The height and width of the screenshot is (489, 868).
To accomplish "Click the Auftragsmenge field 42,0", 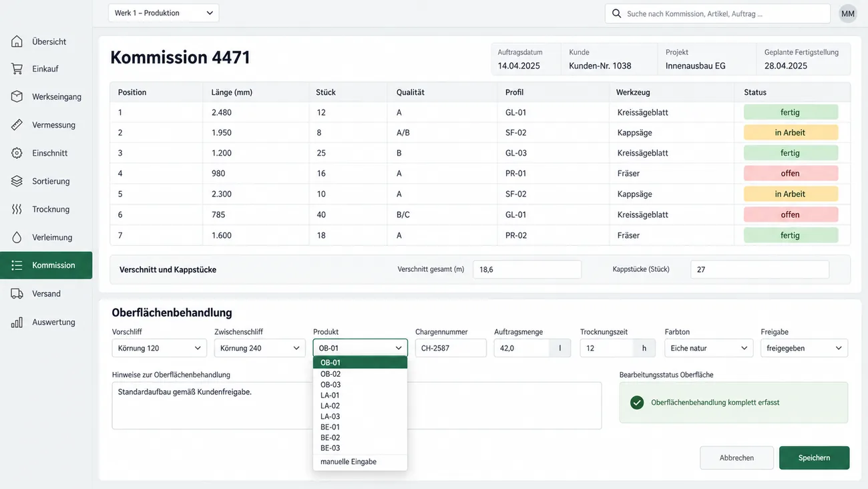I will coord(521,348).
